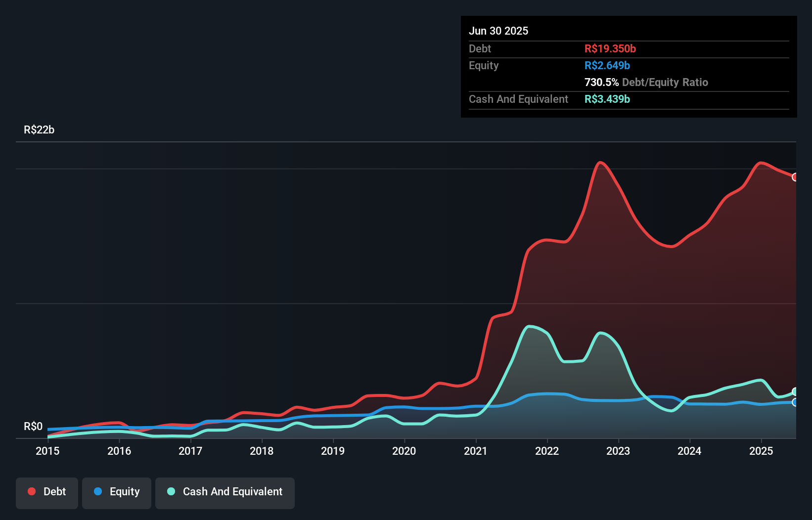Click the red Debt value R$19.350b
The image size is (812, 520).
click(x=610, y=48)
